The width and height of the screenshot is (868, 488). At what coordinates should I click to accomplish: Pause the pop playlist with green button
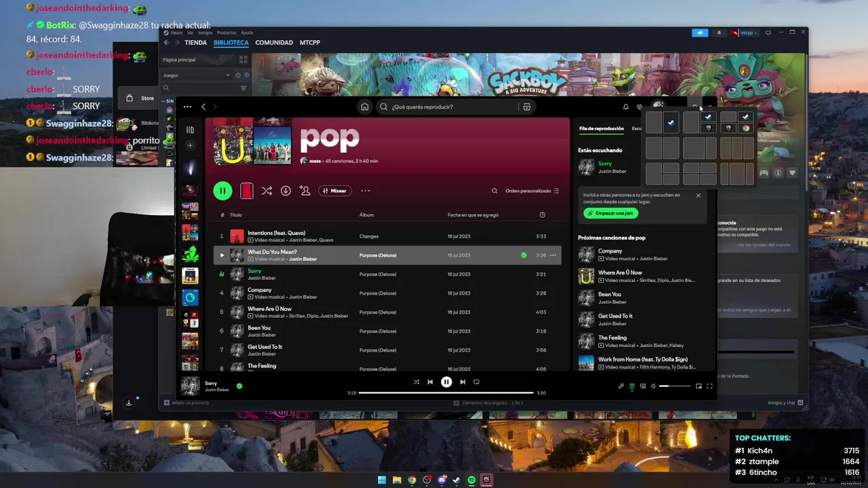(222, 191)
